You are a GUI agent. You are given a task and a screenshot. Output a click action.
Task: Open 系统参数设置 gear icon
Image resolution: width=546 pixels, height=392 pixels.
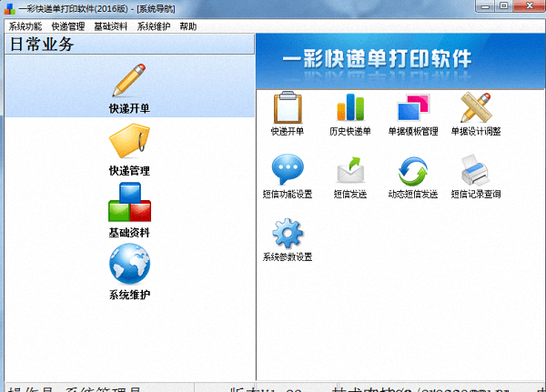[x=287, y=234]
